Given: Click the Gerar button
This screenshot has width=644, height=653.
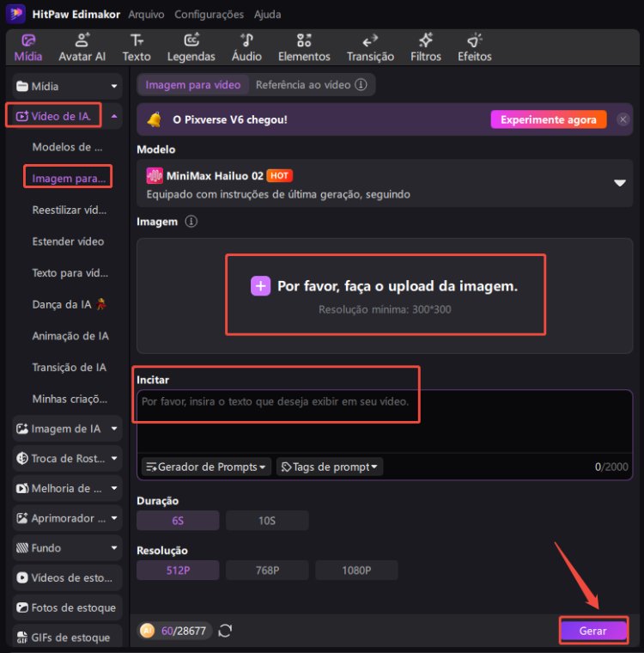Looking at the screenshot, I should click(592, 631).
